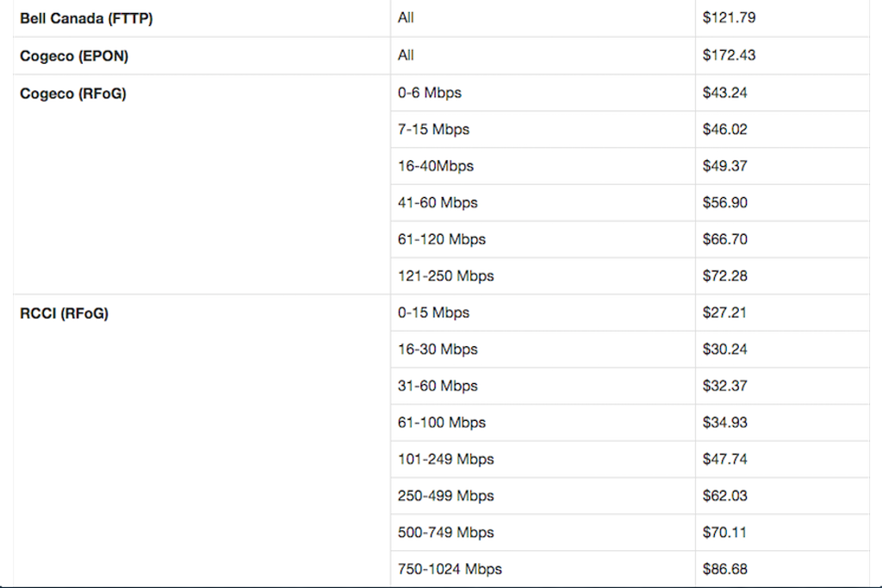Click the $70.11 price value
This screenshot has width=882, height=588.
(724, 532)
